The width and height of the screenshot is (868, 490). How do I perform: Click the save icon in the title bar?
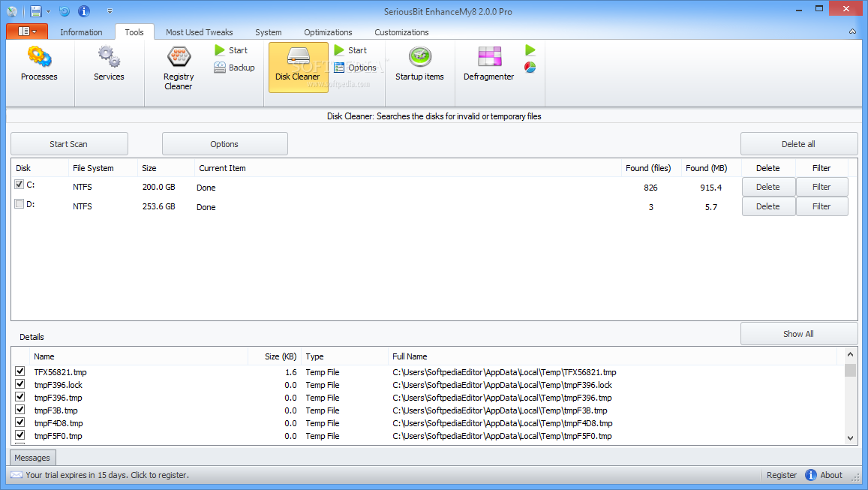36,11
